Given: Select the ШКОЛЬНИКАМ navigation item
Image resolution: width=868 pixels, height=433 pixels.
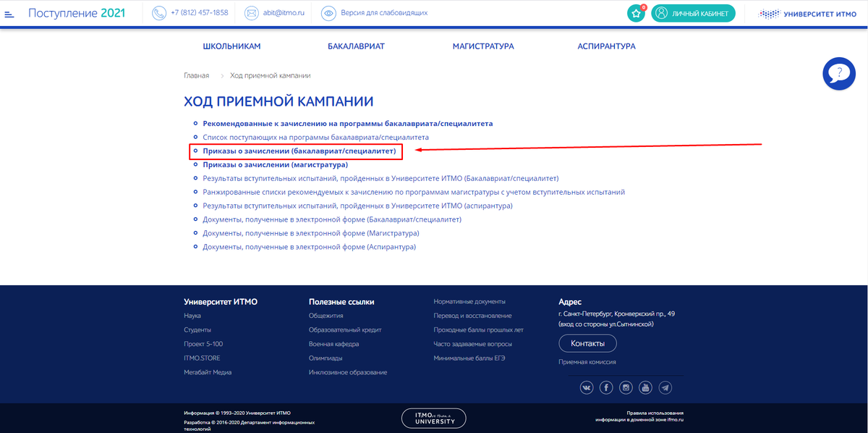Looking at the screenshot, I should (232, 46).
